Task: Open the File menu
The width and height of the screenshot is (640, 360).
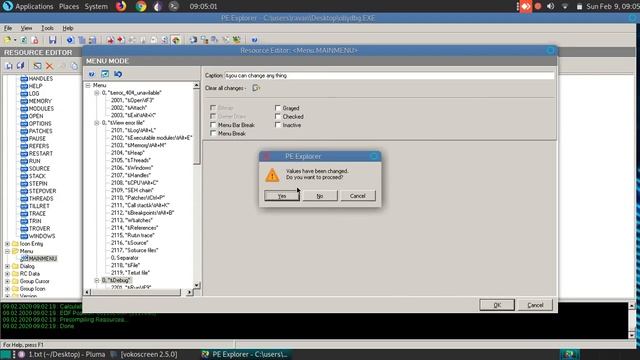Action: [x=8, y=28]
